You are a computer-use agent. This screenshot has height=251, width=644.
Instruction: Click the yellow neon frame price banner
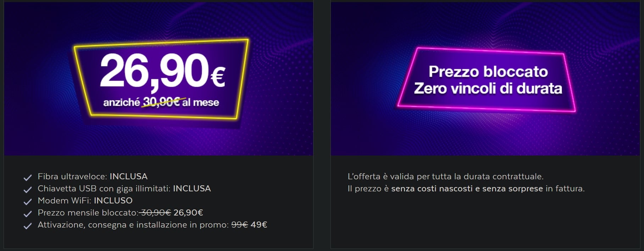click(161, 78)
